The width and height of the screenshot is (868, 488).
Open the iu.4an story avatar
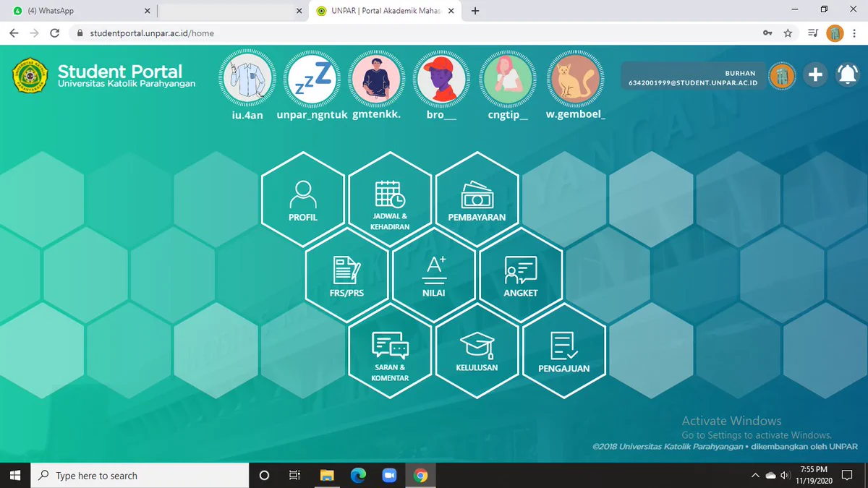coord(247,78)
